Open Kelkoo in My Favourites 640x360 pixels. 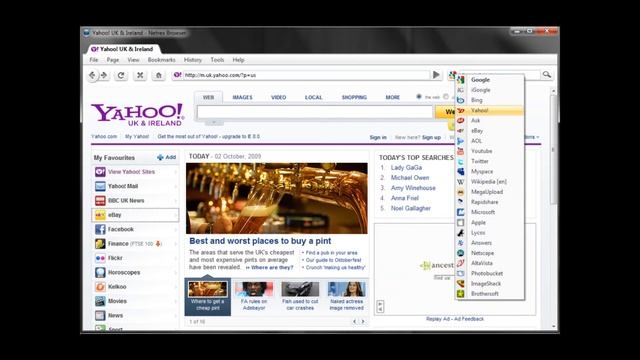pos(135,287)
